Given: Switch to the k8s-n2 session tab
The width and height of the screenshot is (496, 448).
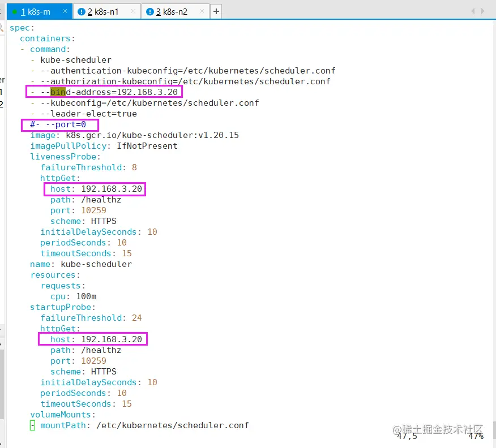Looking at the screenshot, I should (176, 12).
